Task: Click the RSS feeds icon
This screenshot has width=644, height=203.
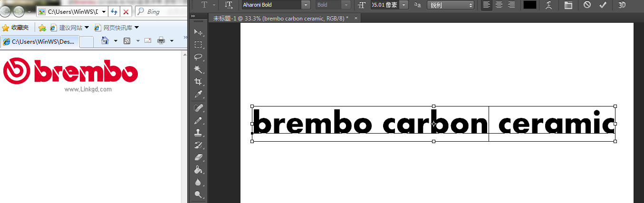Action: coord(127,41)
